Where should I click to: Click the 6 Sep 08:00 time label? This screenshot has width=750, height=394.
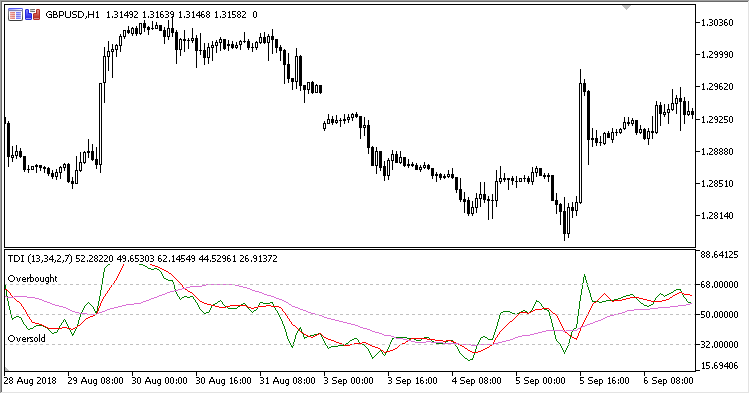(669, 381)
